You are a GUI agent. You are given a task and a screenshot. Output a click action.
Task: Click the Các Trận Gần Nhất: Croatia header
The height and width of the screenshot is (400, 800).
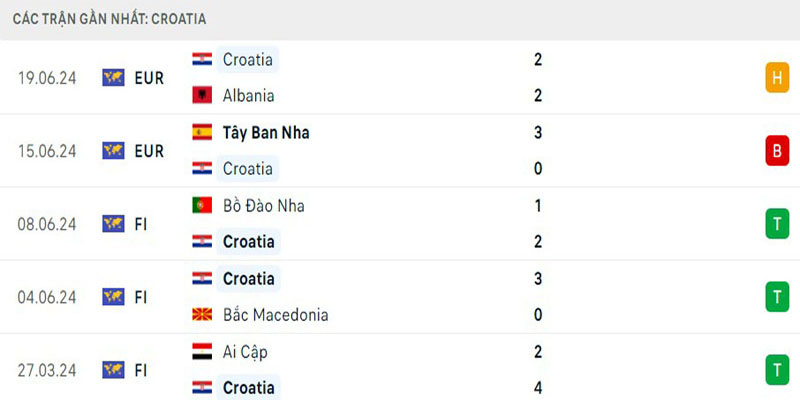coord(110,19)
